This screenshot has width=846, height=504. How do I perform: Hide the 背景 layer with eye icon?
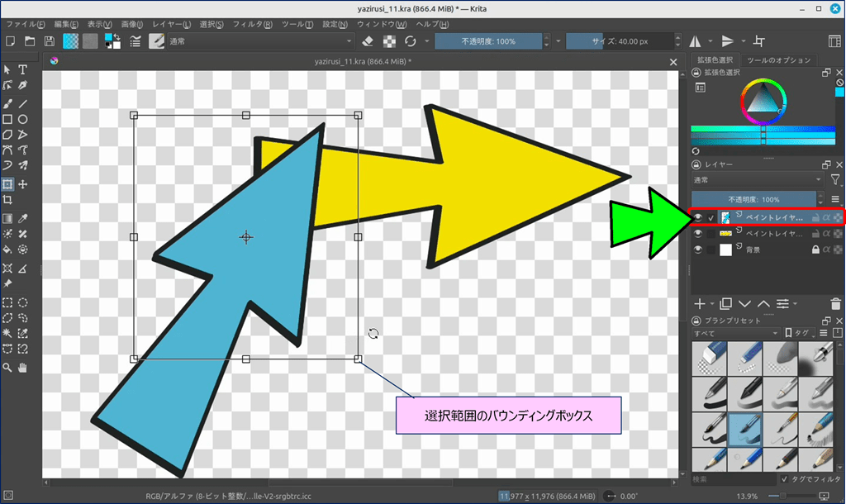698,250
